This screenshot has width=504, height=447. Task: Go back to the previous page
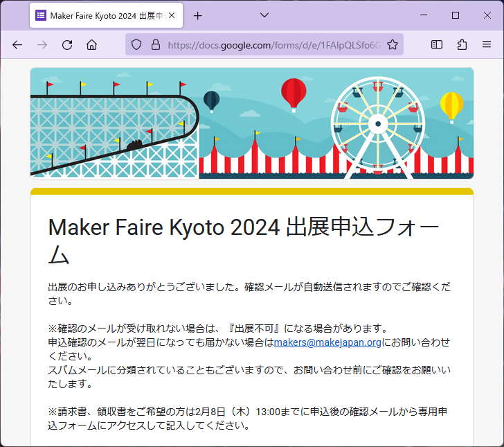coord(17,45)
